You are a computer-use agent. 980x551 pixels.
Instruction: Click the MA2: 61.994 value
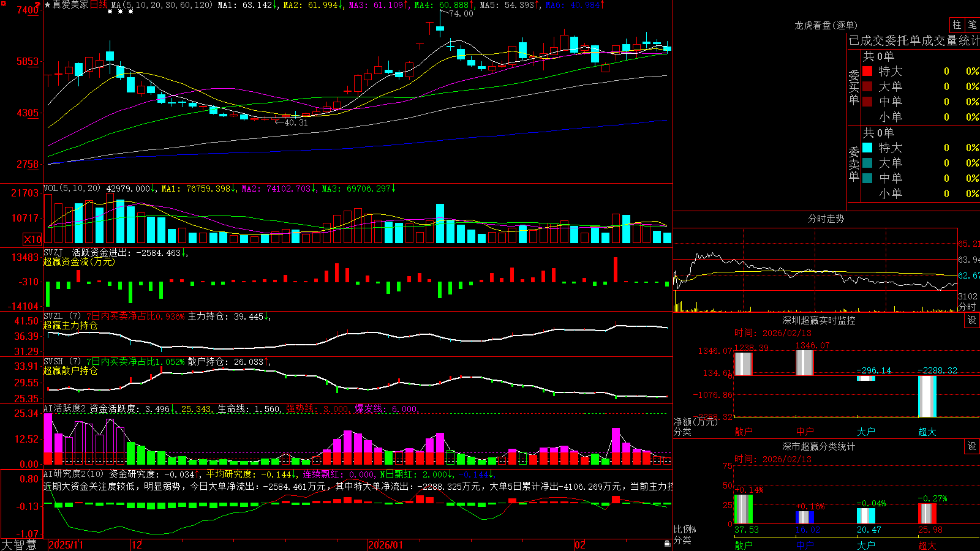[313, 5]
